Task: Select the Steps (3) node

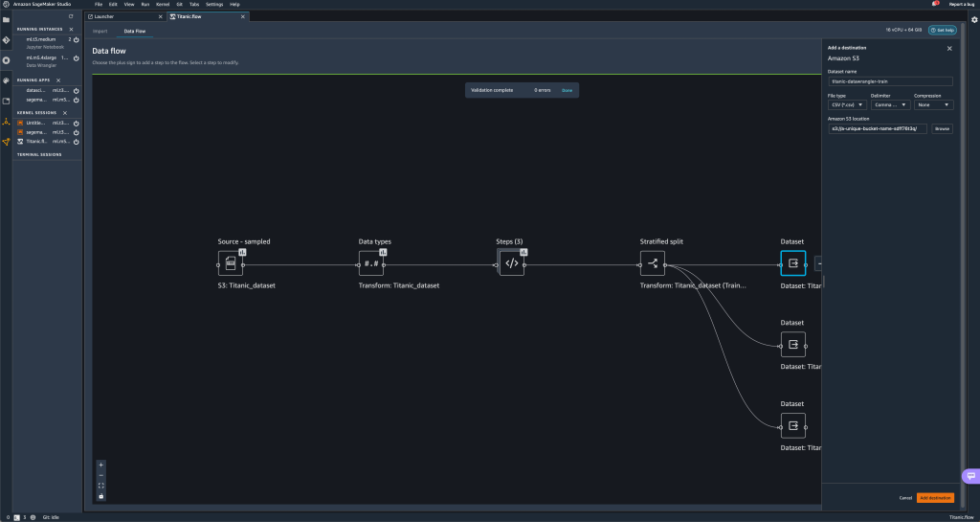Action: tap(511, 263)
